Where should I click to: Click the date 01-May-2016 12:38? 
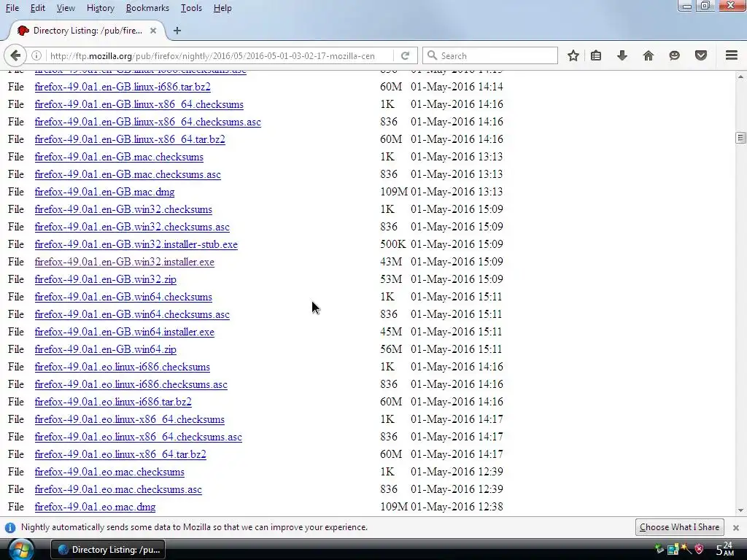pyautogui.click(x=457, y=507)
